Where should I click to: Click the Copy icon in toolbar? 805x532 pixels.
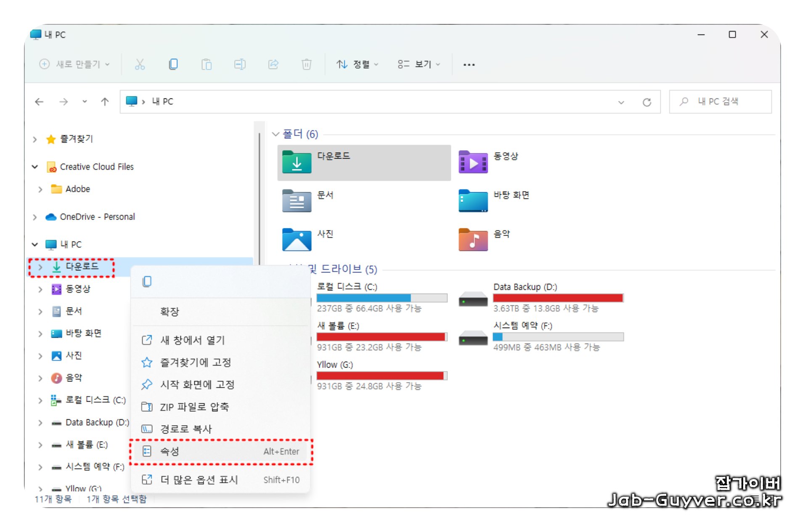173,64
